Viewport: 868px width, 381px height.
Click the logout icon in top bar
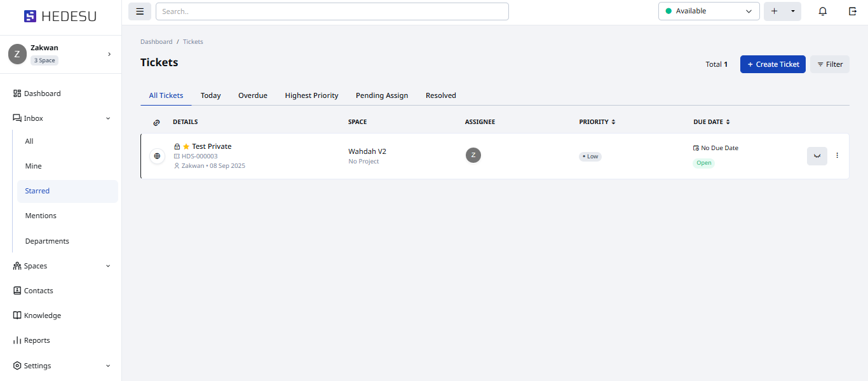(853, 11)
